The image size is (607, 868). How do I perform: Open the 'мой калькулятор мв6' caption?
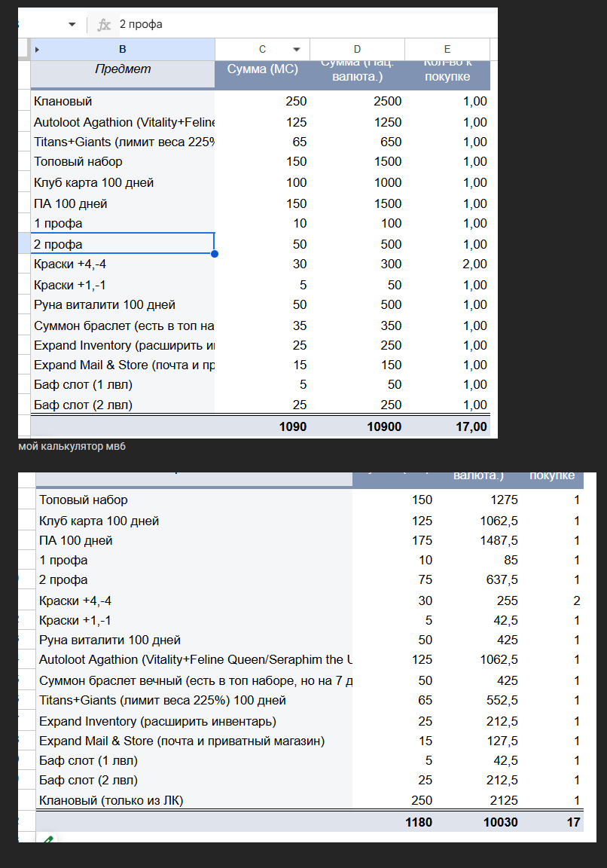tap(72, 447)
